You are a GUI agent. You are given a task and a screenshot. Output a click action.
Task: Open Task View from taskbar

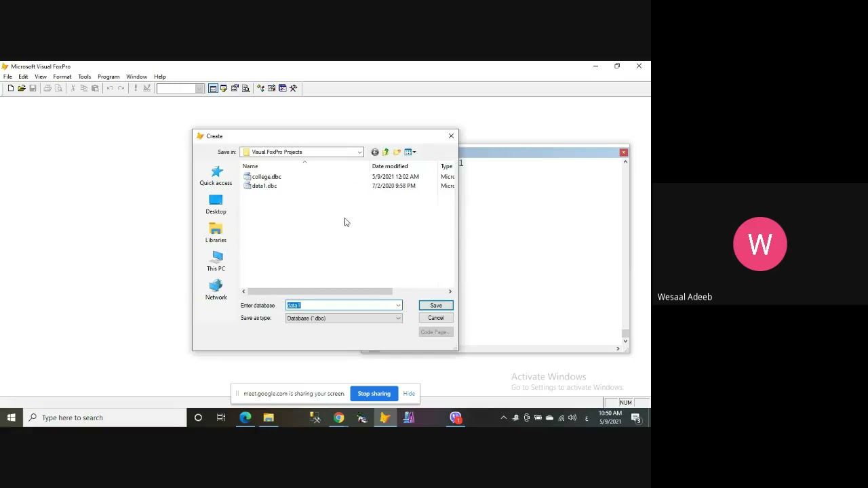[221, 418]
